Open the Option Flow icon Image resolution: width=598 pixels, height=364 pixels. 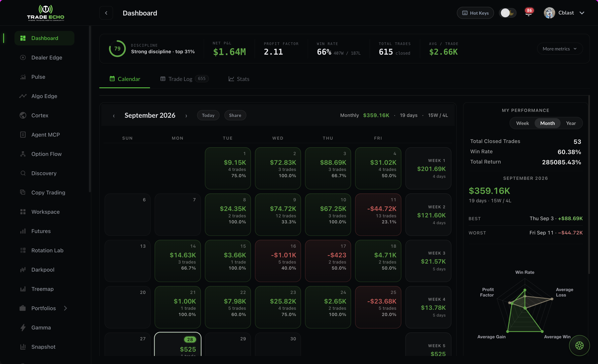pyautogui.click(x=23, y=154)
